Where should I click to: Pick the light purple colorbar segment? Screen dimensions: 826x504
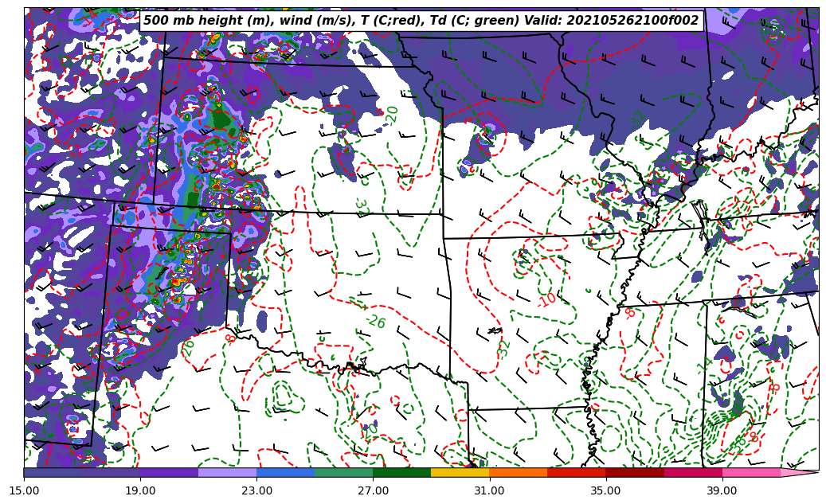click(x=227, y=472)
